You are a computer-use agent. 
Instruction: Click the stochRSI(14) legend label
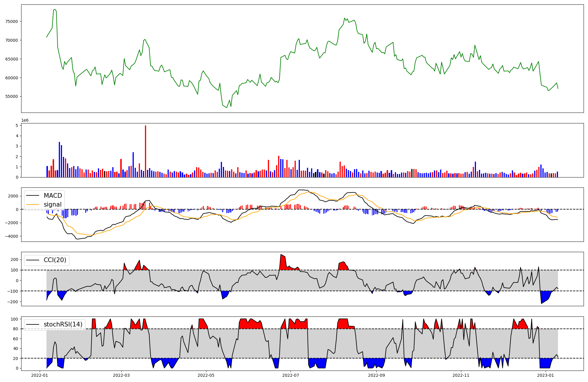(x=63, y=324)
